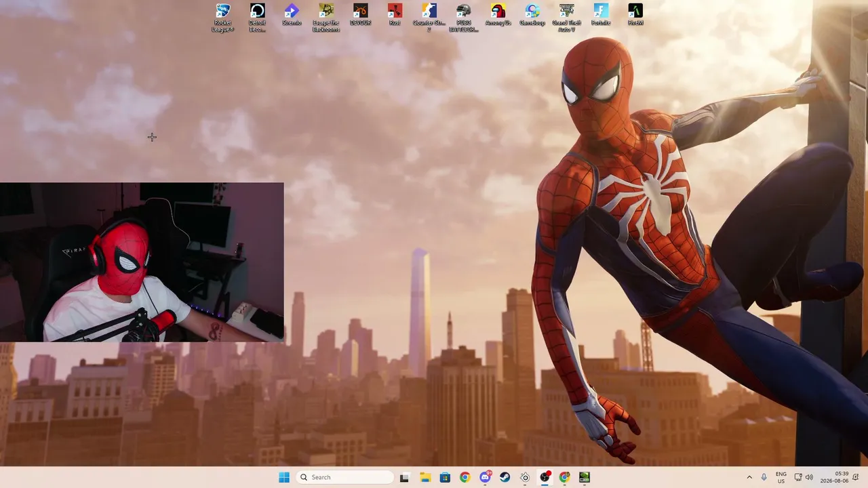This screenshot has width=868, height=488.
Task: Select the Counter-Strike 2 desktop shortcut
Action: (x=429, y=18)
